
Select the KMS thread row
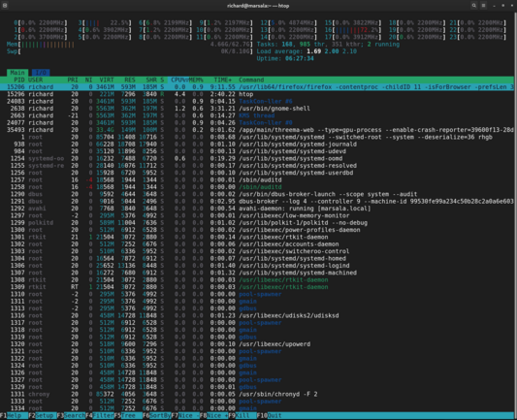(257, 115)
